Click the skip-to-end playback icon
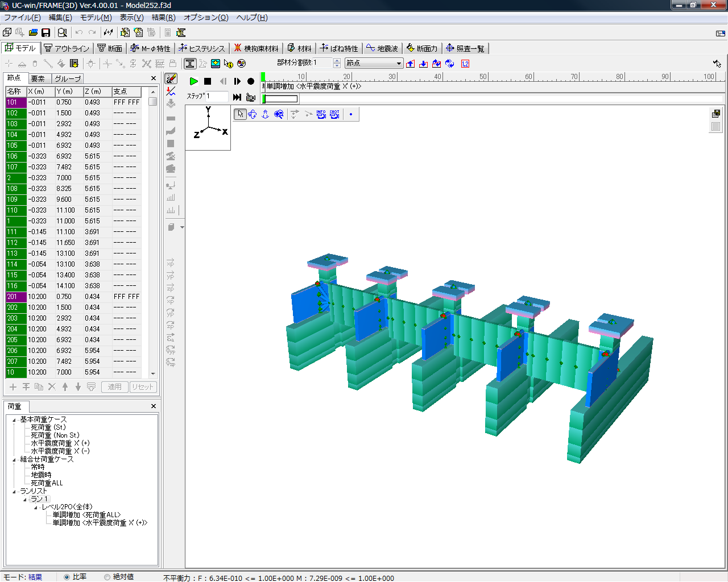 point(237,97)
